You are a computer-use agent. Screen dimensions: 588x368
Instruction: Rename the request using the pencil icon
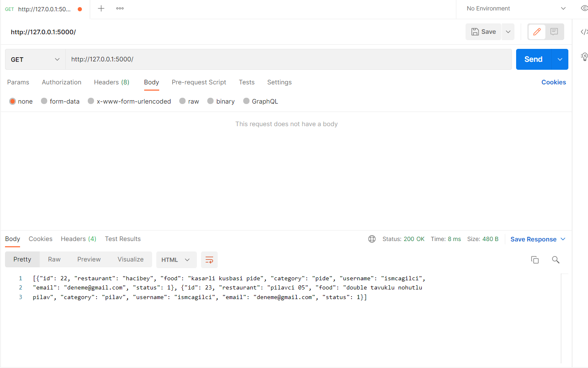(536, 31)
